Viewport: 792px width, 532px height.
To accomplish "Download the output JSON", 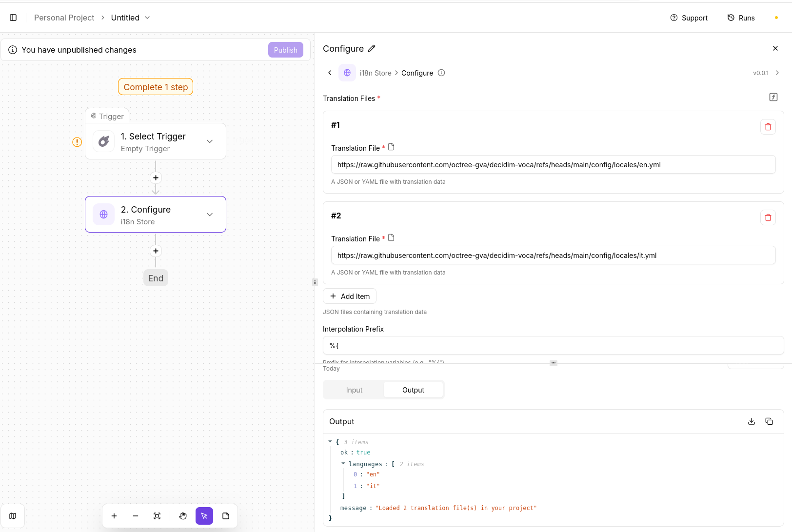I will pos(752,421).
